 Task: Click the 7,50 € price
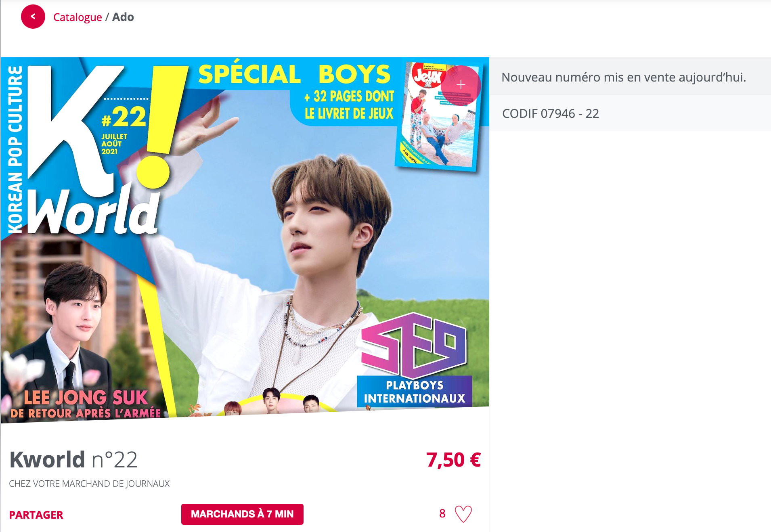point(453,460)
